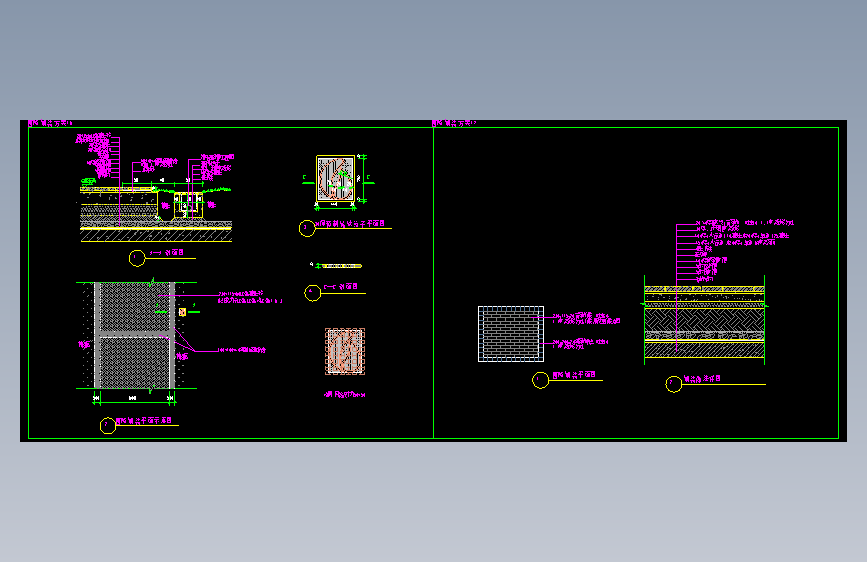Click magenta title label of the right sheet
The image size is (867, 562).
point(454,123)
